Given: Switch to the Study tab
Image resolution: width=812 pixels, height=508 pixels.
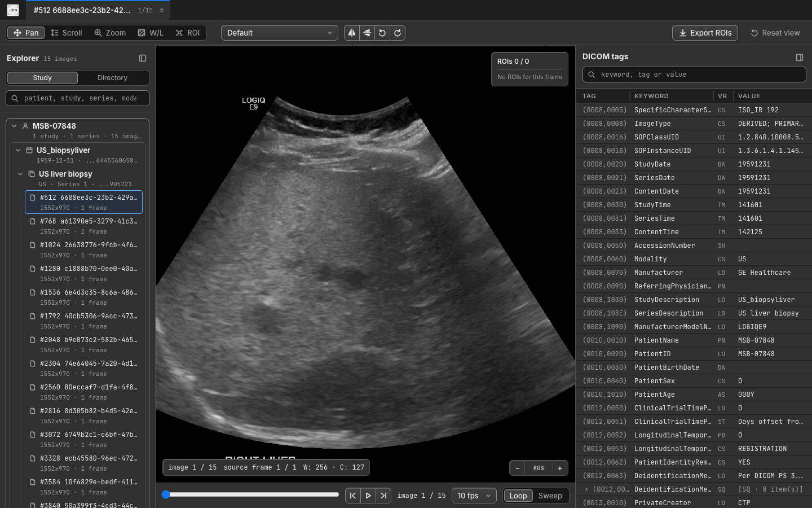Looking at the screenshot, I should point(42,78).
